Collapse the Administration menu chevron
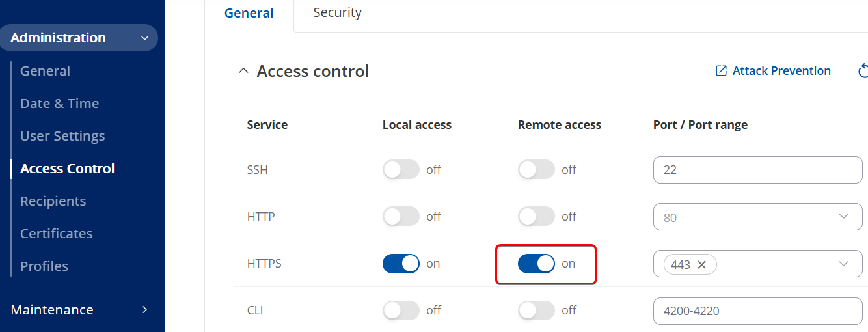Image resolution: width=868 pixels, height=332 pixels. [144, 38]
